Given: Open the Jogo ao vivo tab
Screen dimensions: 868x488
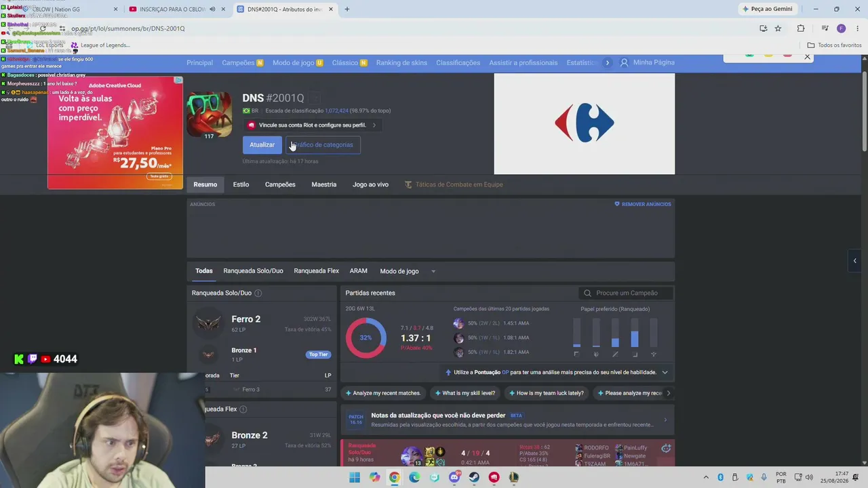Looking at the screenshot, I should [370, 184].
